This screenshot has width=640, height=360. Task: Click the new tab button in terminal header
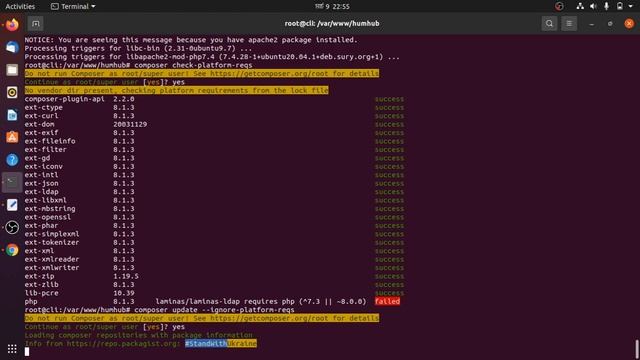click(x=36, y=23)
